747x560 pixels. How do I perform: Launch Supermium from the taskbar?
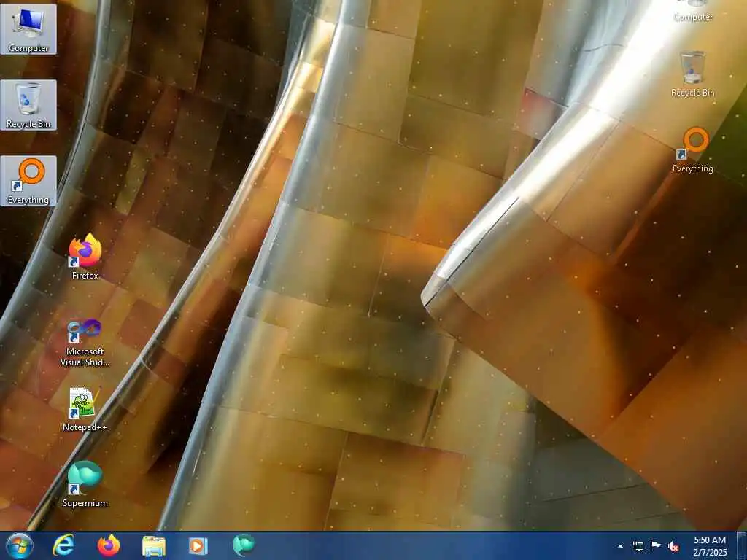coord(244,545)
